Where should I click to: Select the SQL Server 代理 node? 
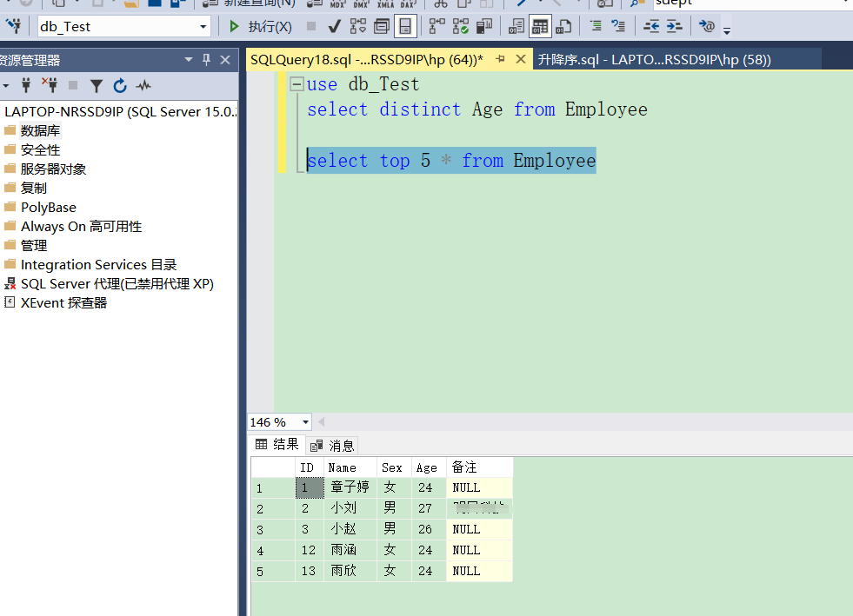117,284
